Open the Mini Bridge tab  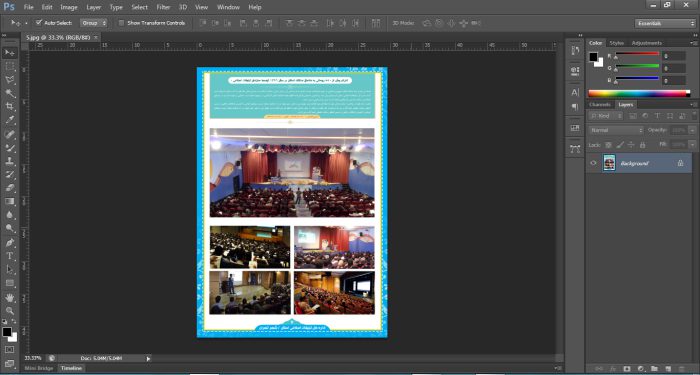click(39, 368)
